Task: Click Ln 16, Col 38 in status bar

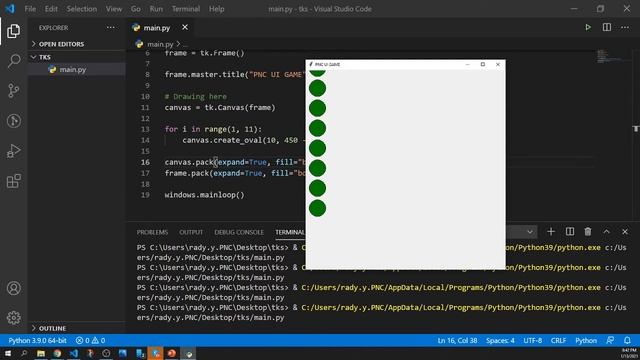Action: tap(457, 340)
